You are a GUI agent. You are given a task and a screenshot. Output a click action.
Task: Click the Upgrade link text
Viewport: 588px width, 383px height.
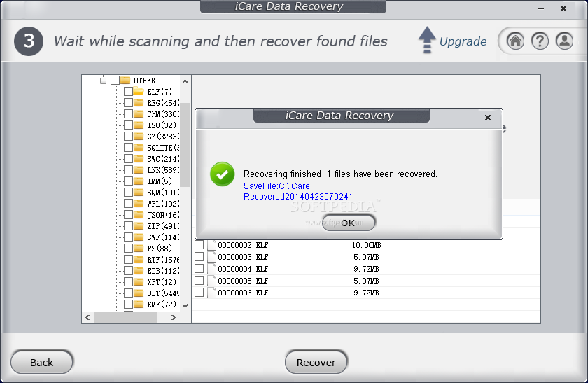point(463,41)
